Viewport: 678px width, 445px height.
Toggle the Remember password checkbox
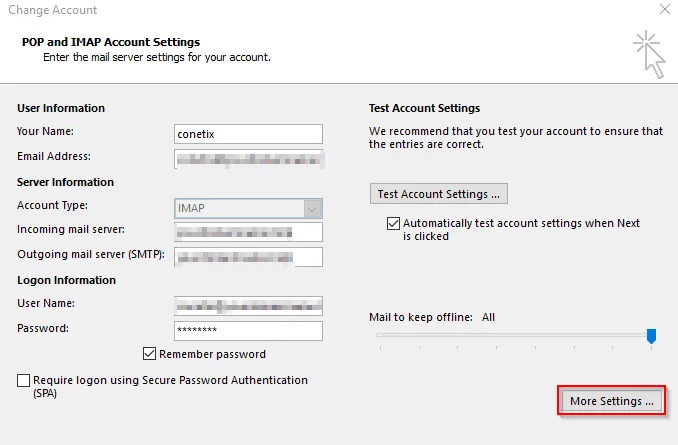click(x=150, y=354)
